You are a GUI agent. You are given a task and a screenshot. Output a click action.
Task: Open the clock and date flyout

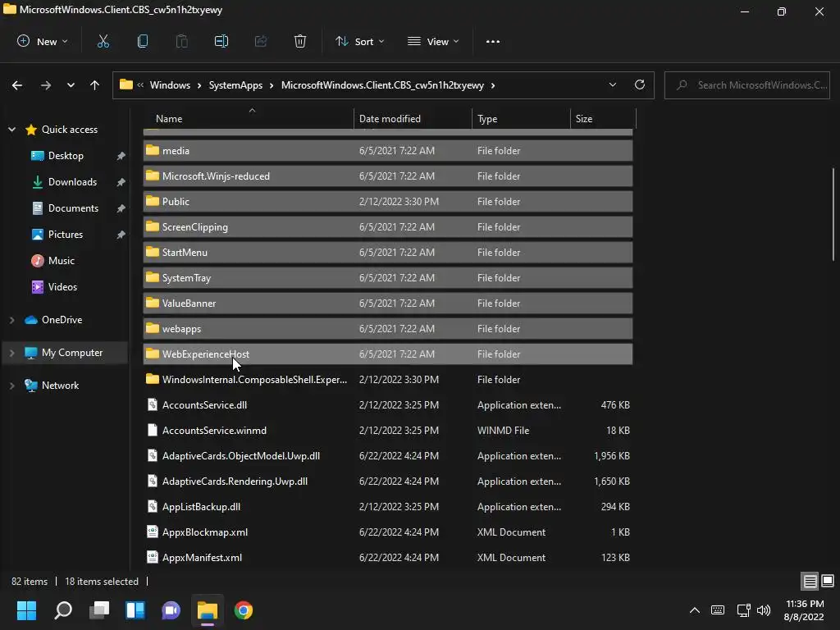(804, 610)
